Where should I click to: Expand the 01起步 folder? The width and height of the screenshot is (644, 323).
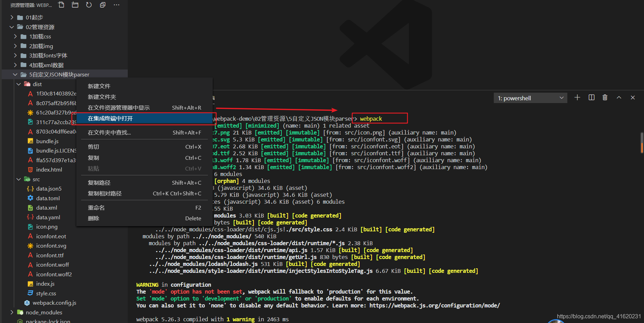[12, 17]
